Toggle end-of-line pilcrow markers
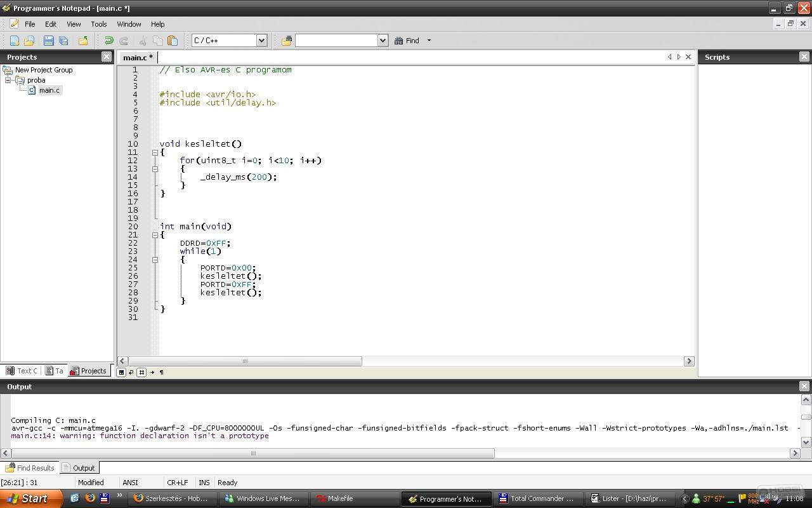 pyautogui.click(x=161, y=372)
